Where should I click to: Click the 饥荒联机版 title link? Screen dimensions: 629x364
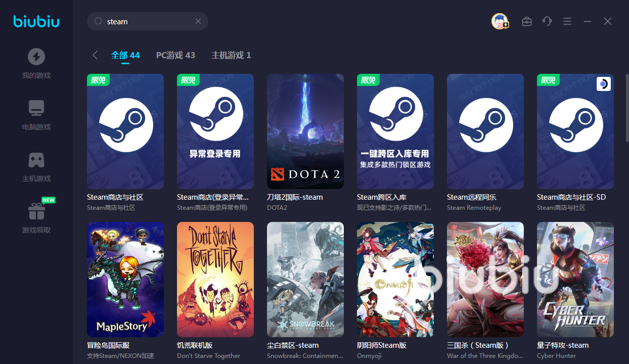(x=195, y=345)
